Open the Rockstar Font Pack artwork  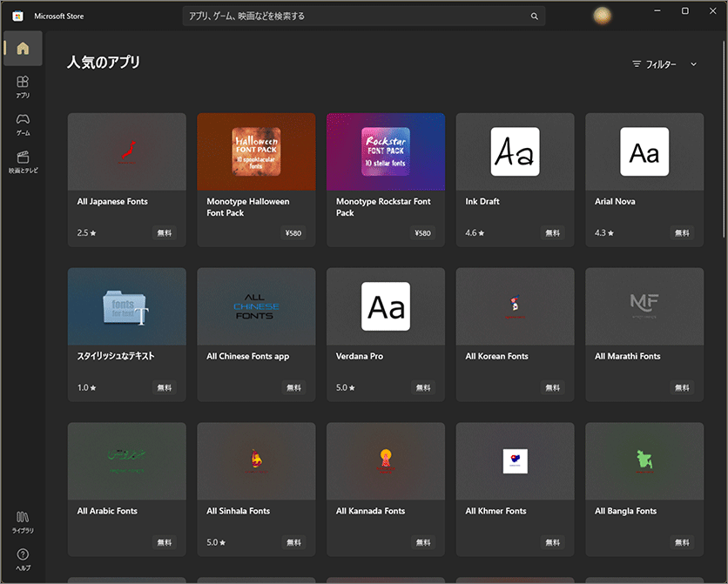point(386,151)
